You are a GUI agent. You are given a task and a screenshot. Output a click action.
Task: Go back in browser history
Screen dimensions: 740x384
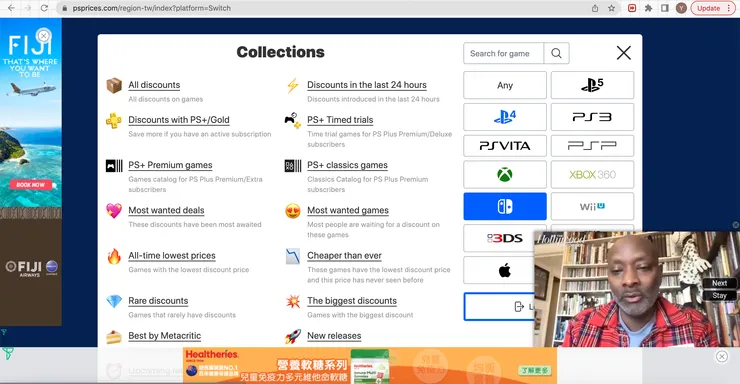tap(11, 8)
